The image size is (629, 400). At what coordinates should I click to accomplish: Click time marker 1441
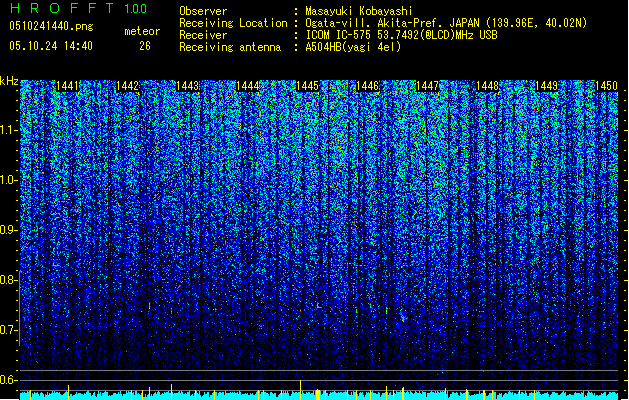click(67, 86)
